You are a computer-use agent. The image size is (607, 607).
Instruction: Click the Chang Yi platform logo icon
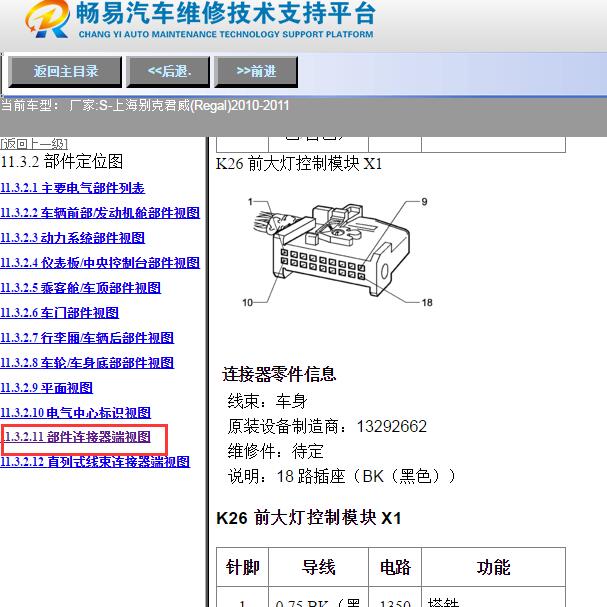47,19
